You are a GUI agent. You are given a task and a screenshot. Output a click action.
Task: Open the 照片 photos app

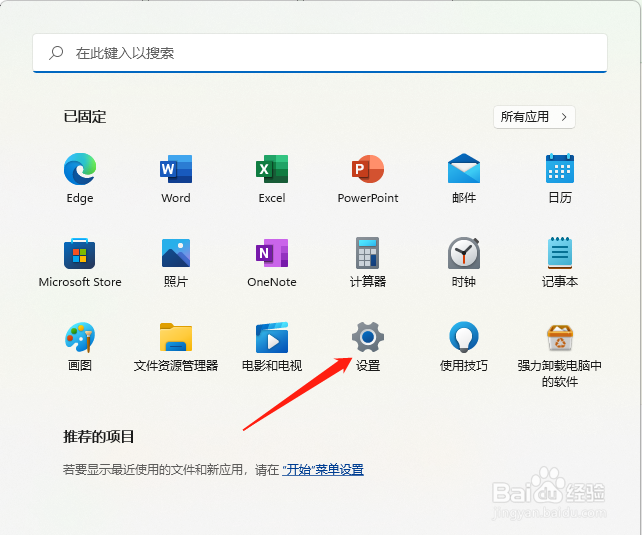[x=176, y=253]
